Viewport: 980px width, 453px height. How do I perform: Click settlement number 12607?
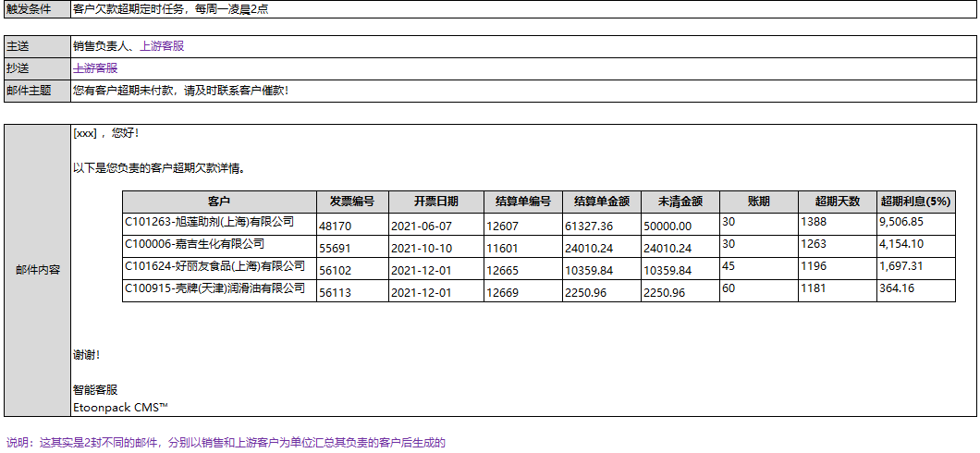pyautogui.click(x=503, y=226)
